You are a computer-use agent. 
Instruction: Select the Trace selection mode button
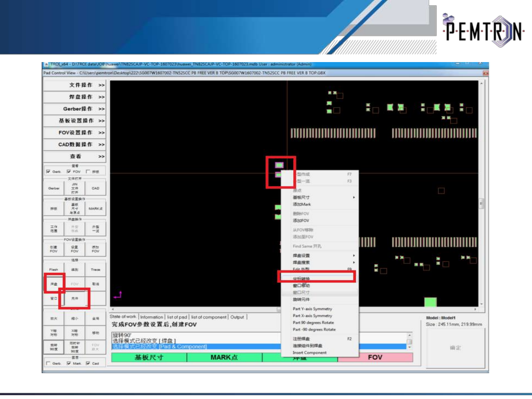point(95,270)
